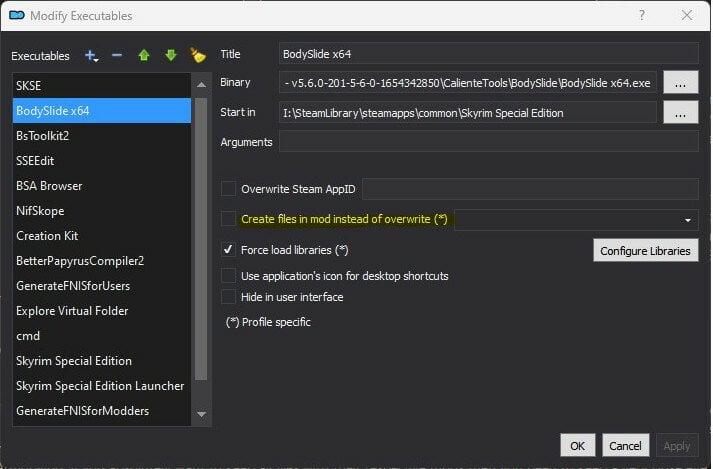Browse for the Start in folder
713x469 pixels.
point(680,112)
